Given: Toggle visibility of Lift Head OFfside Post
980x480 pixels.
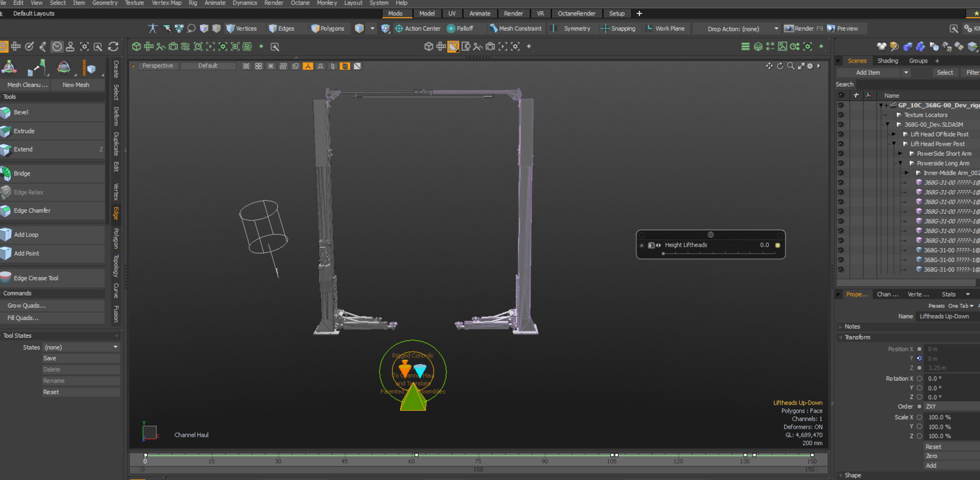Looking at the screenshot, I should 840,134.
